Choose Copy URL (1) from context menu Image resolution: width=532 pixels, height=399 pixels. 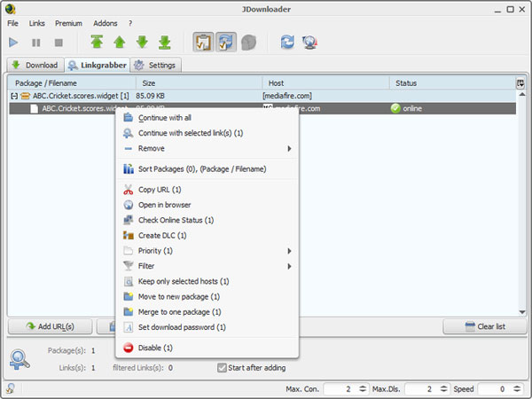[160, 190]
